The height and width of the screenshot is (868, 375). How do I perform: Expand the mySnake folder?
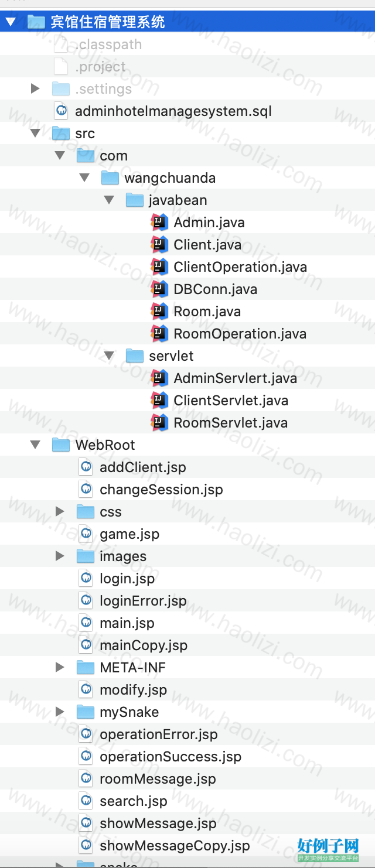click(60, 712)
